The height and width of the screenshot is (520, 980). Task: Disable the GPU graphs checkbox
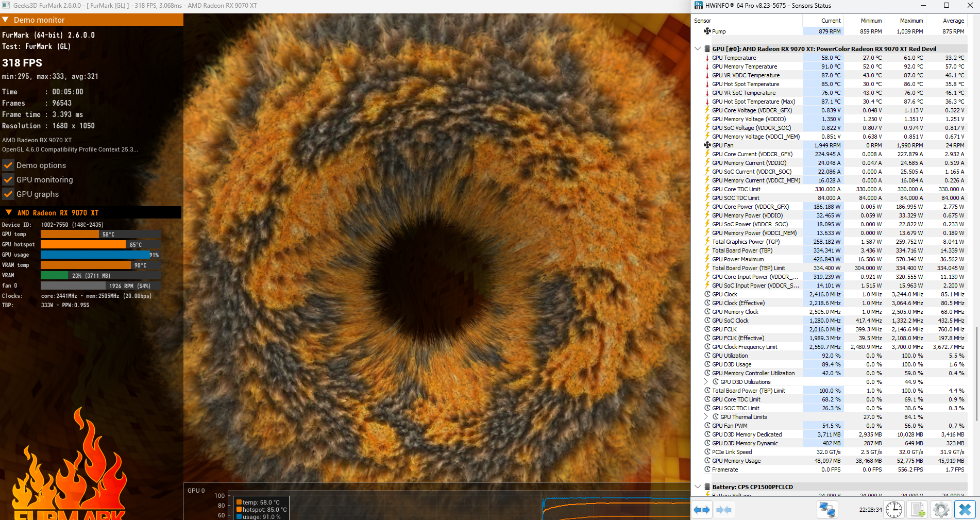pyautogui.click(x=8, y=194)
